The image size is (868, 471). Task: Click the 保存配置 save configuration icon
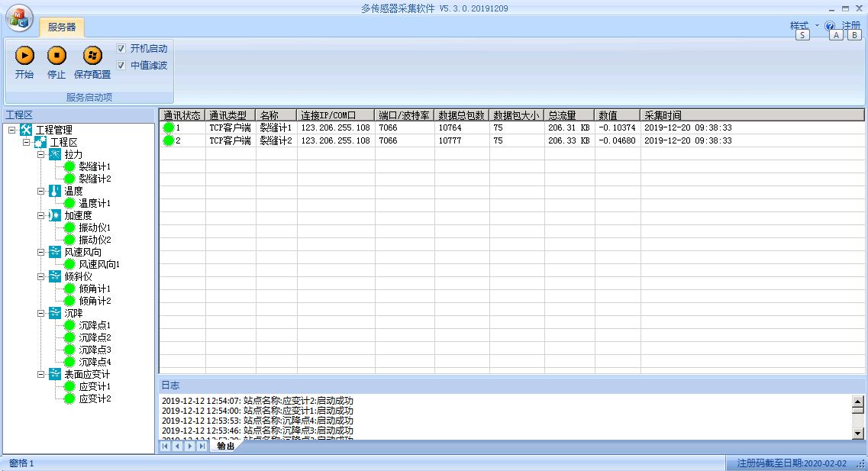click(92, 56)
